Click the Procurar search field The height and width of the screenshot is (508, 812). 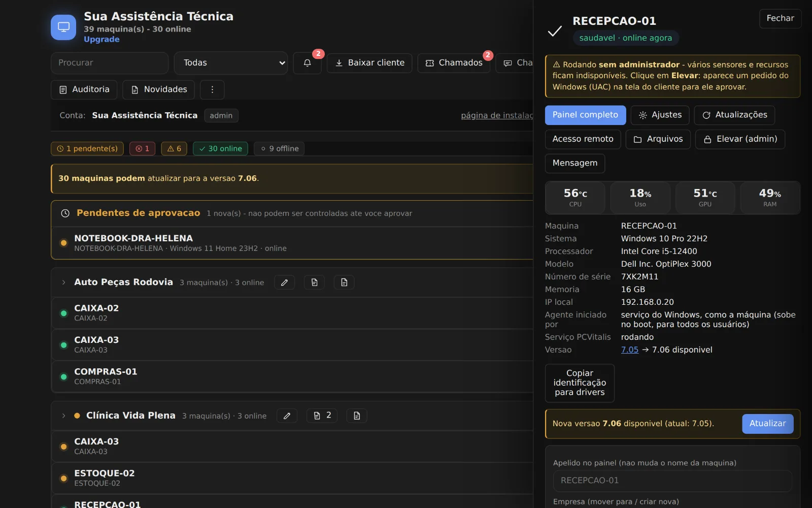coord(110,63)
